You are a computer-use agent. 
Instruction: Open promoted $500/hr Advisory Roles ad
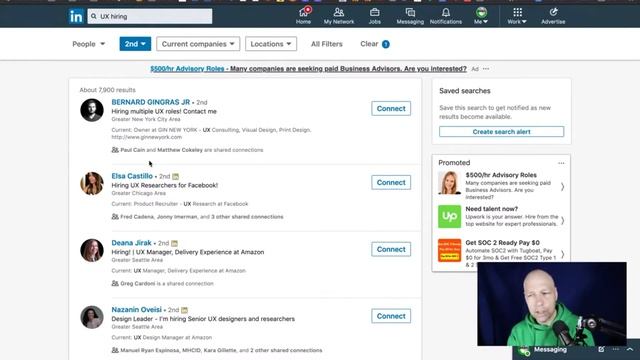501,175
